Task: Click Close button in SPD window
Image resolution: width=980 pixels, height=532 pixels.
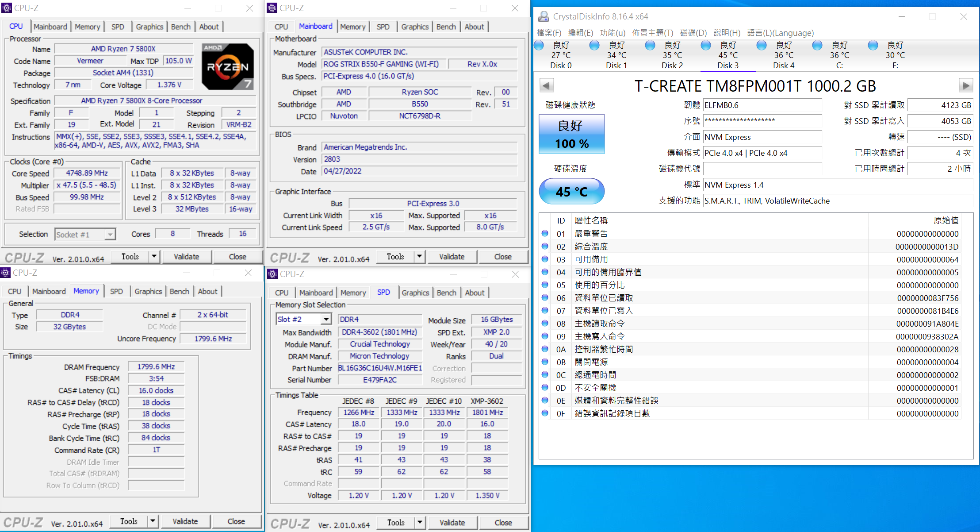Action: (503, 522)
